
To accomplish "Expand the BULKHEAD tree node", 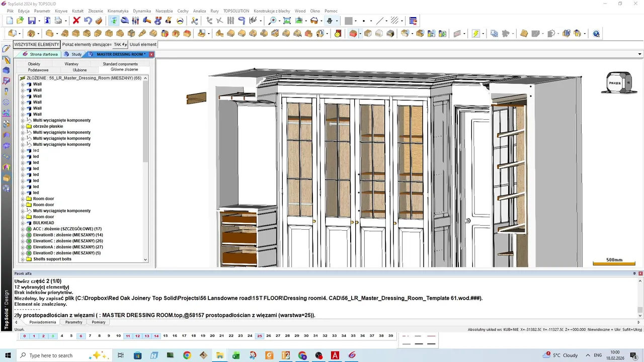I will point(23,223).
